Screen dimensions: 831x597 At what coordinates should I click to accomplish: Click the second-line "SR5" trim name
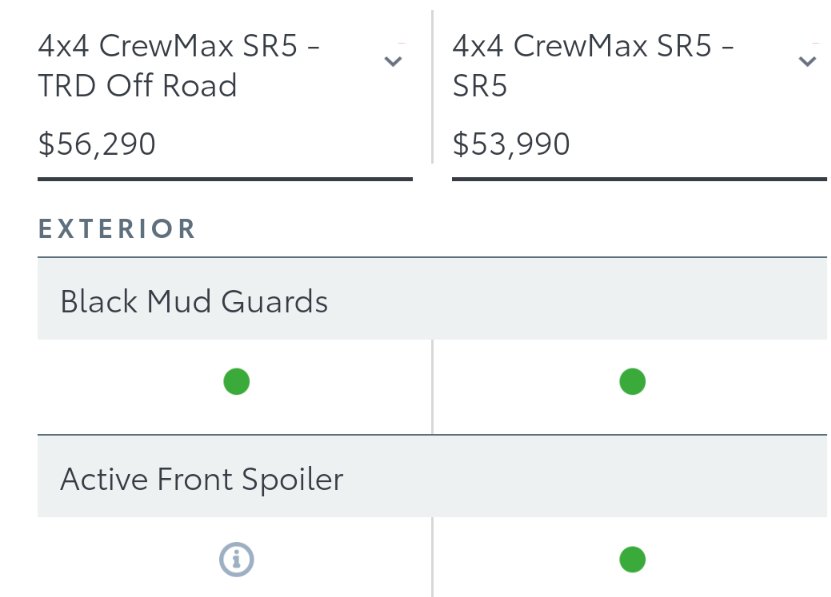(480, 86)
